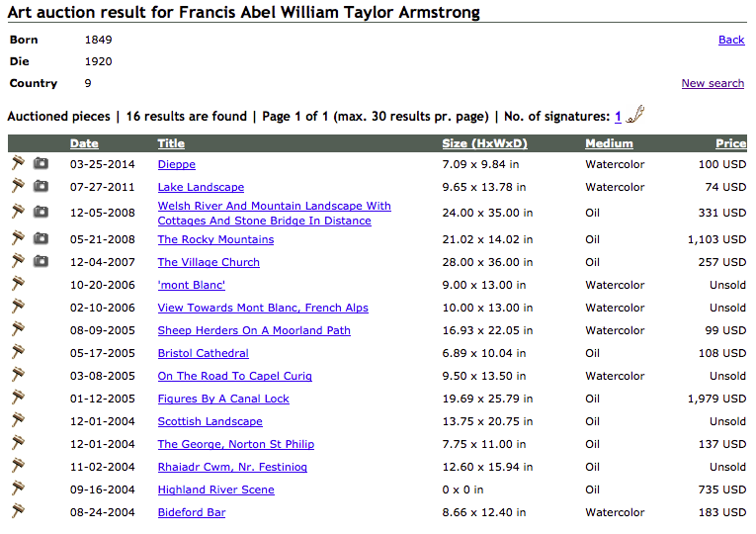The image size is (756, 534).
Task: Open the Scottish Landscape title link
Action: 210,421
